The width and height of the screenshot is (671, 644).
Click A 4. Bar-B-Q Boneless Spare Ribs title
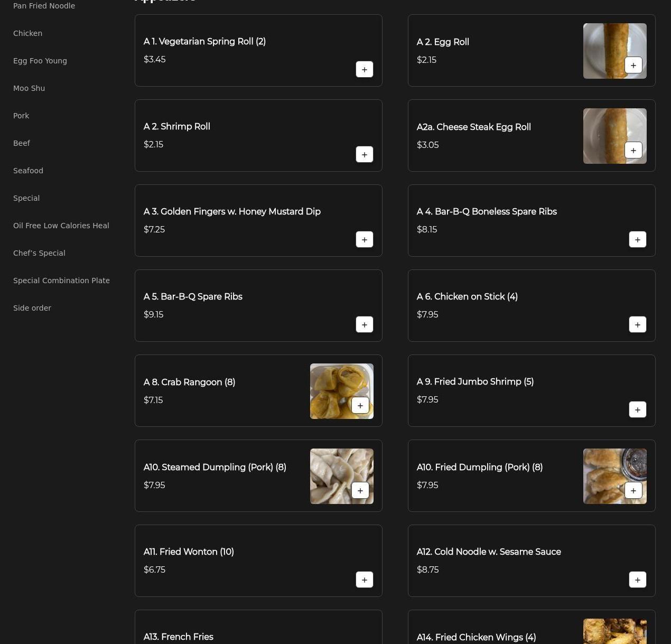tap(487, 212)
